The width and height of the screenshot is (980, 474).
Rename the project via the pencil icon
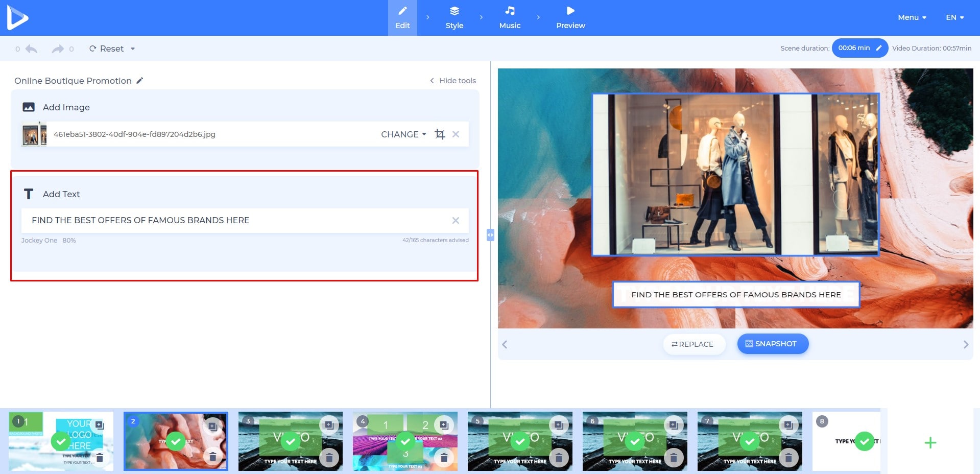point(139,80)
